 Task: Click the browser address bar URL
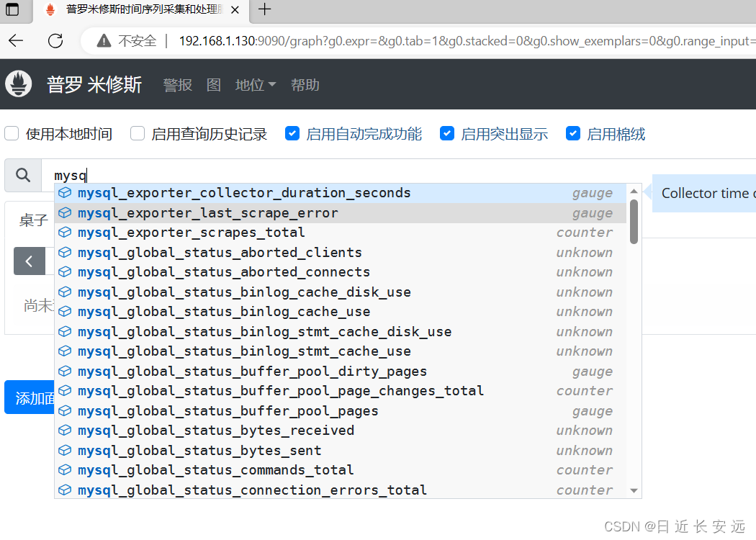click(x=467, y=41)
